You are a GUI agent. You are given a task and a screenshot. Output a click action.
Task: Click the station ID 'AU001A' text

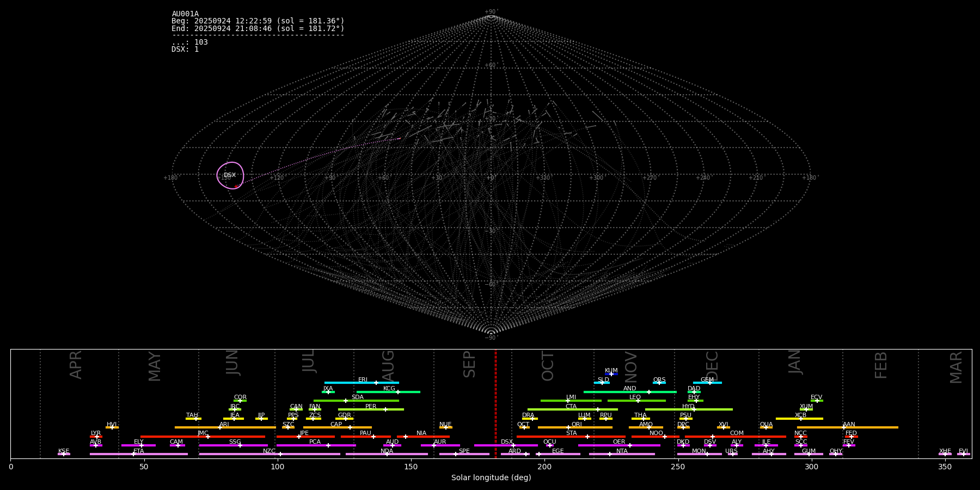[185, 14]
